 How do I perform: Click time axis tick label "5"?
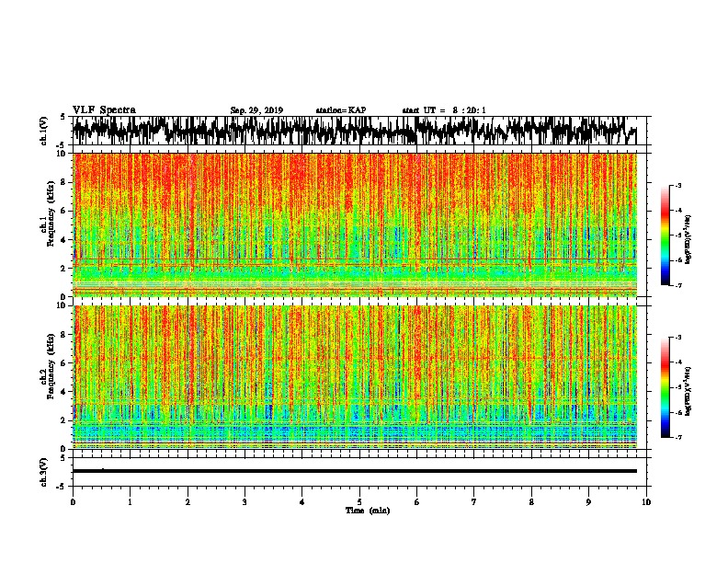(x=359, y=502)
